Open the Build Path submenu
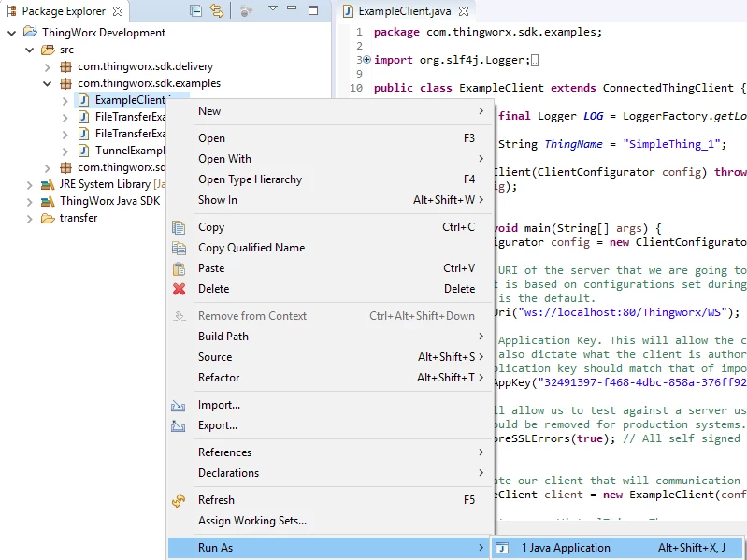The height and width of the screenshot is (560, 747). pyautogui.click(x=330, y=337)
